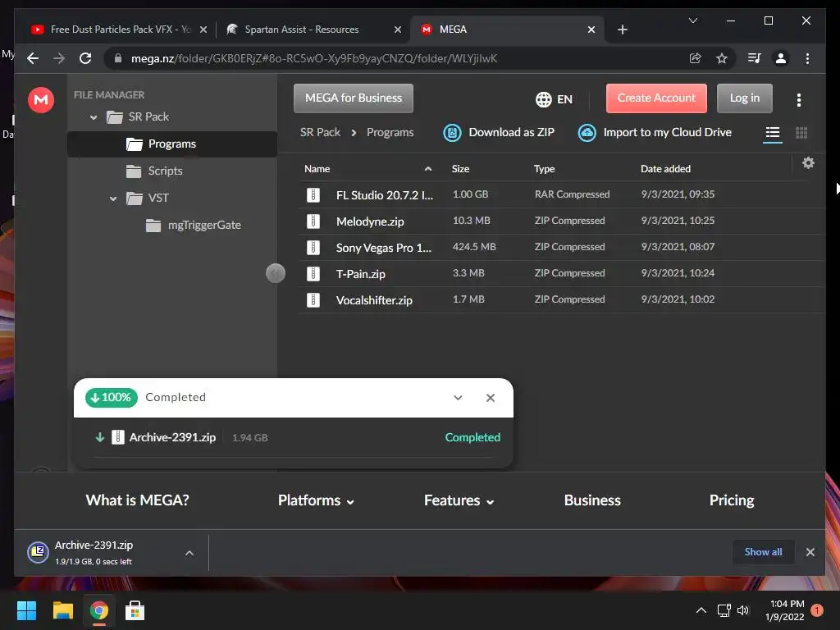Reload the browser page
840x630 pixels.
[85, 58]
